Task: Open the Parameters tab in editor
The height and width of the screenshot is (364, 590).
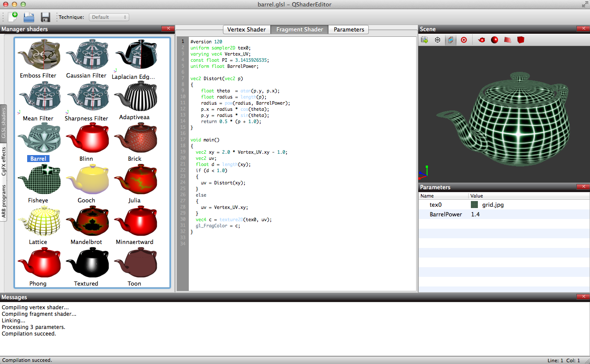Action: pos(349,29)
